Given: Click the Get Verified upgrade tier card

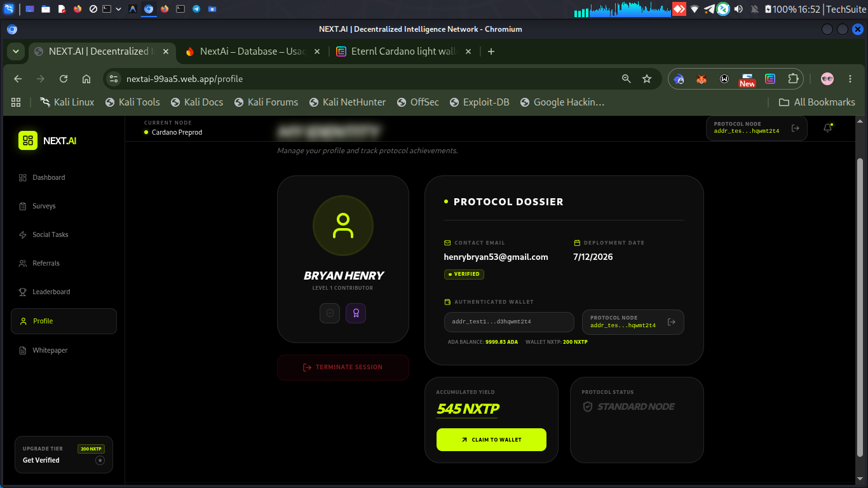Looking at the screenshot, I should click(64, 454).
